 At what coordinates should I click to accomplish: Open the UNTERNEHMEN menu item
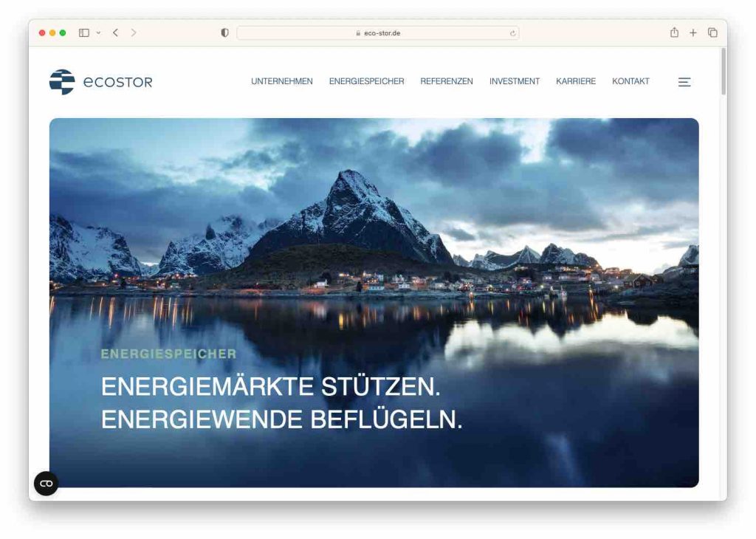[281, 81]
